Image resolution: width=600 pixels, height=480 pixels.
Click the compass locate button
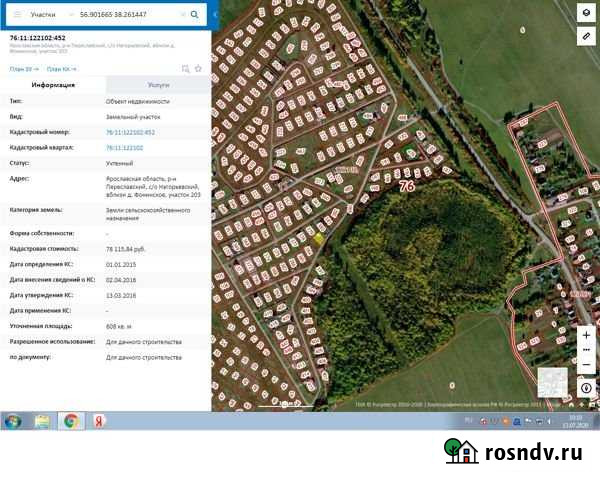[x=586, y=387]
